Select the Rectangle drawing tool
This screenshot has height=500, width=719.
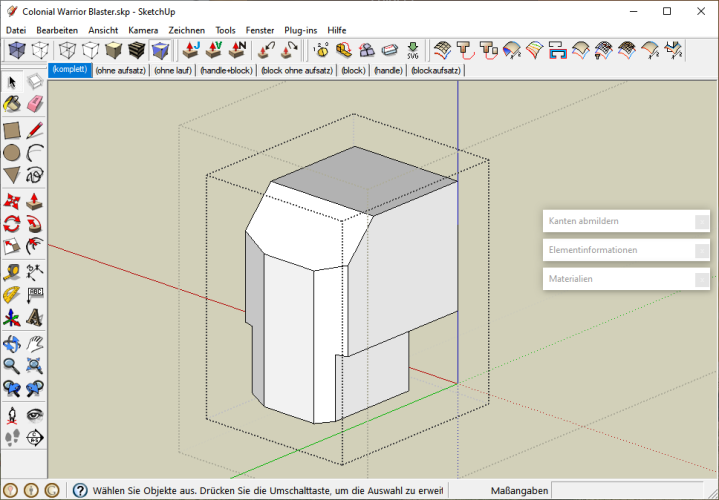click(x=12, y=129)
